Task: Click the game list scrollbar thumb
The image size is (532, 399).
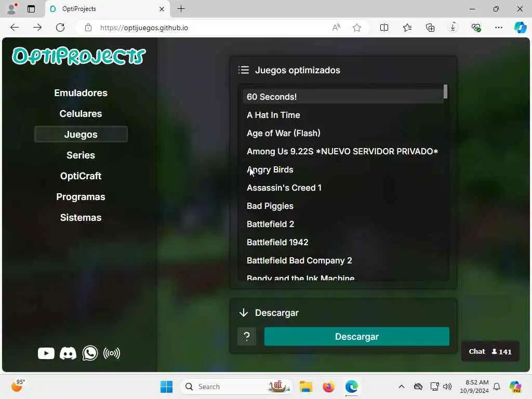Action: [x=445, y=91]
